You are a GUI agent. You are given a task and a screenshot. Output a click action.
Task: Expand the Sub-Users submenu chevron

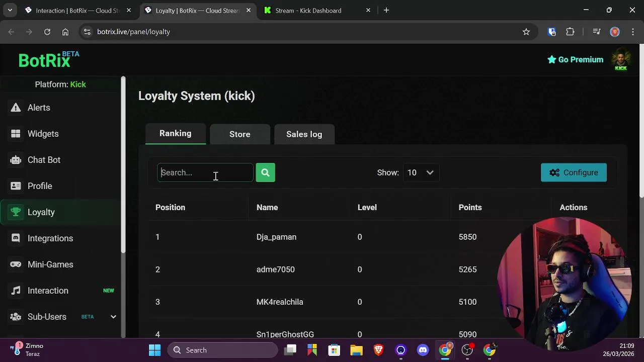pyautogui.click(x=113, y=317)
